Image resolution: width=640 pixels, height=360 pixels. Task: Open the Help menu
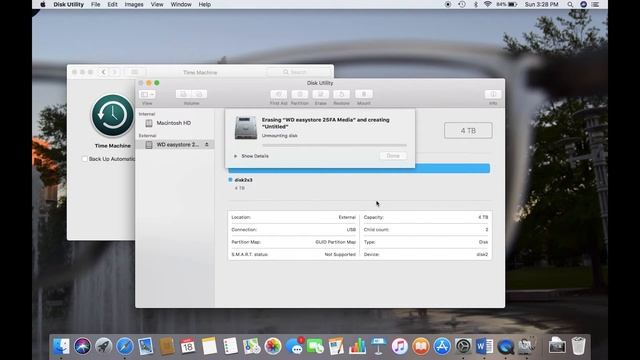[x=204, y=4]
